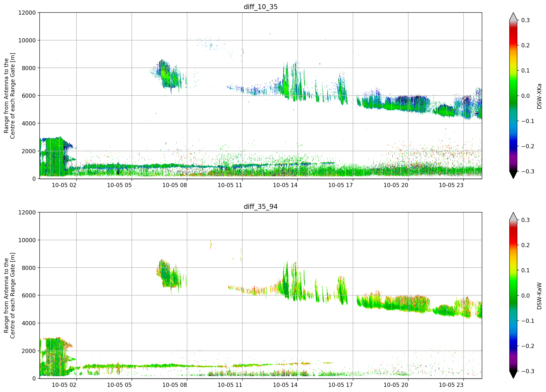Viewport: 546px width, 392px height.
Task: Click the 10-05 17 x-tick under diff_35_94
Action: tap(341, 385)
